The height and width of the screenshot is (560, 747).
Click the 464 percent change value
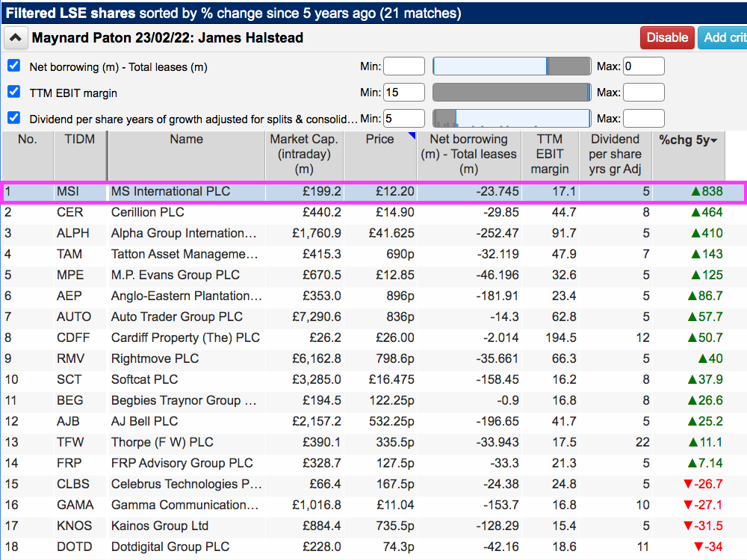coord(707,212)
